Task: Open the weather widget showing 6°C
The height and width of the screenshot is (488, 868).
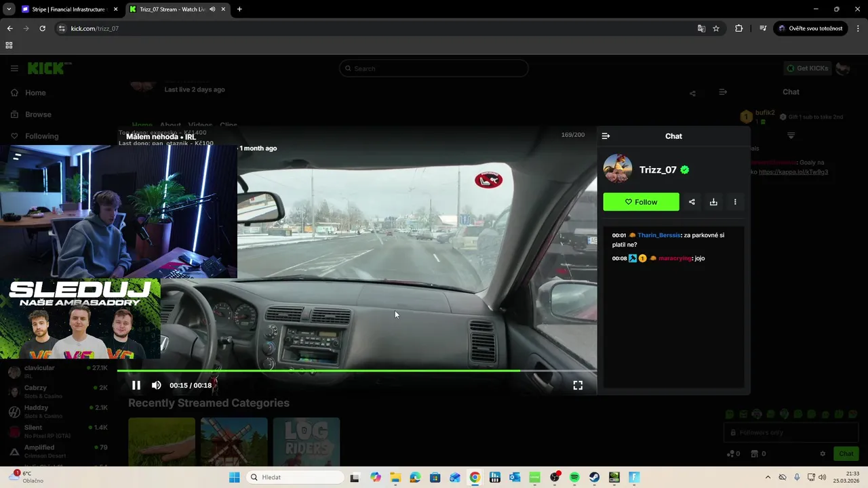Action: [26, 477]
